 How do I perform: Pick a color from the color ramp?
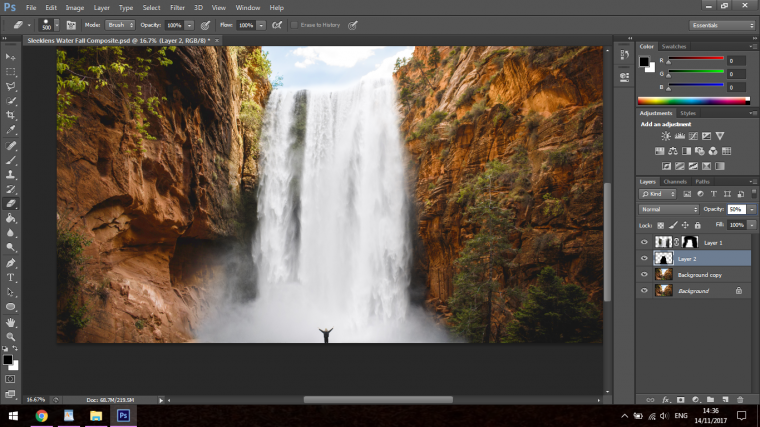coord(694,101)
